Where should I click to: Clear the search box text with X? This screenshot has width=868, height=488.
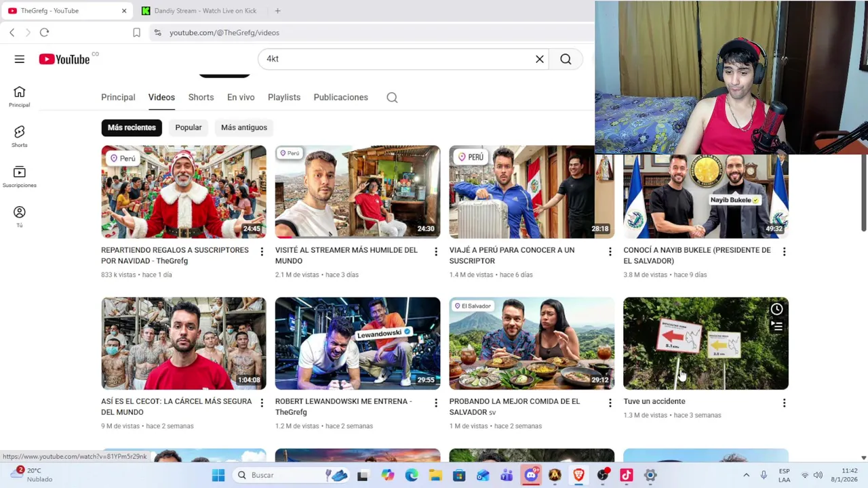[540, 59]
